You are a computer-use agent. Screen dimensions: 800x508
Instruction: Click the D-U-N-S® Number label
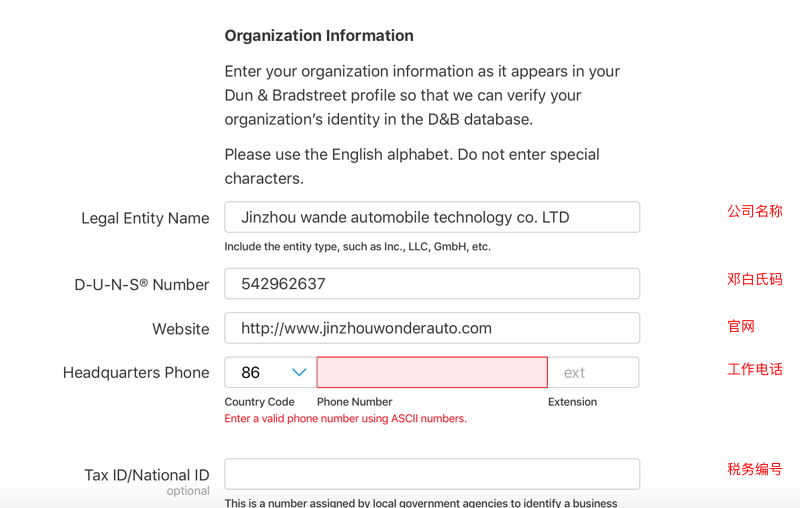point(142,285)
